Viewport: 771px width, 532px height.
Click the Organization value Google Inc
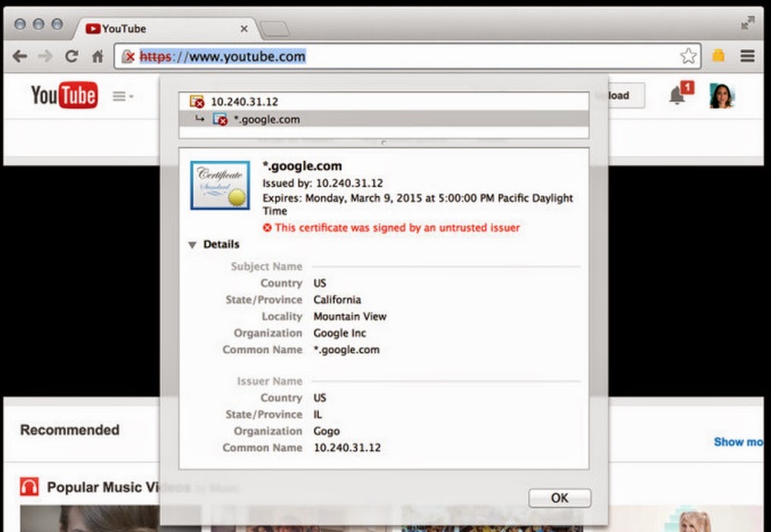[340, 333]
